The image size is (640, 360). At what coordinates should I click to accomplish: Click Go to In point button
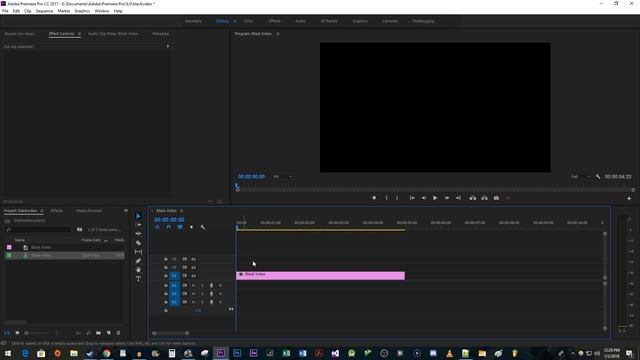click(x=412, y=198)
